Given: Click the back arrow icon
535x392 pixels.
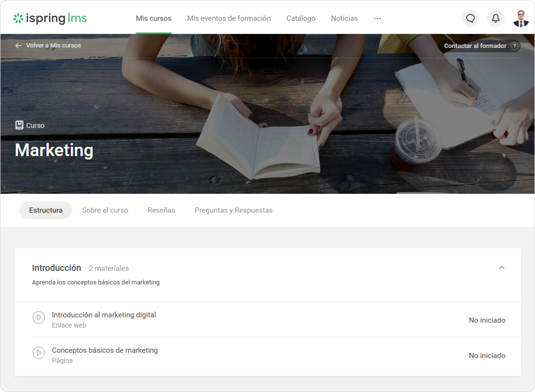Looking at the screenshot, I should [18, 46].
